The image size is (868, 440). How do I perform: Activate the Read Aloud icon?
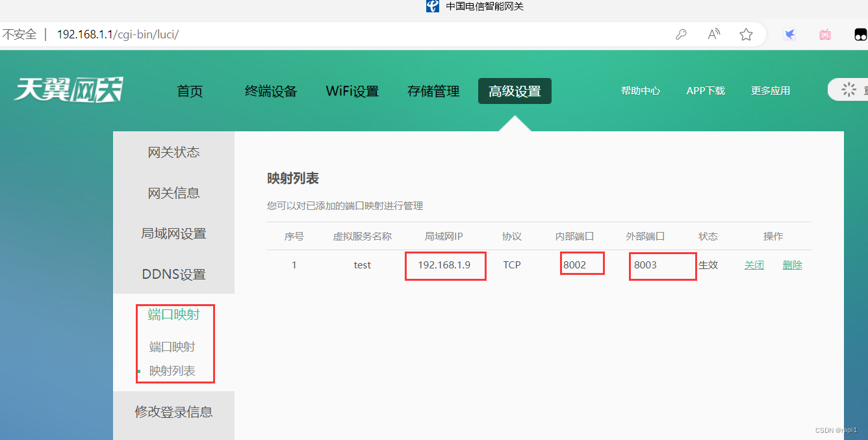714,34
